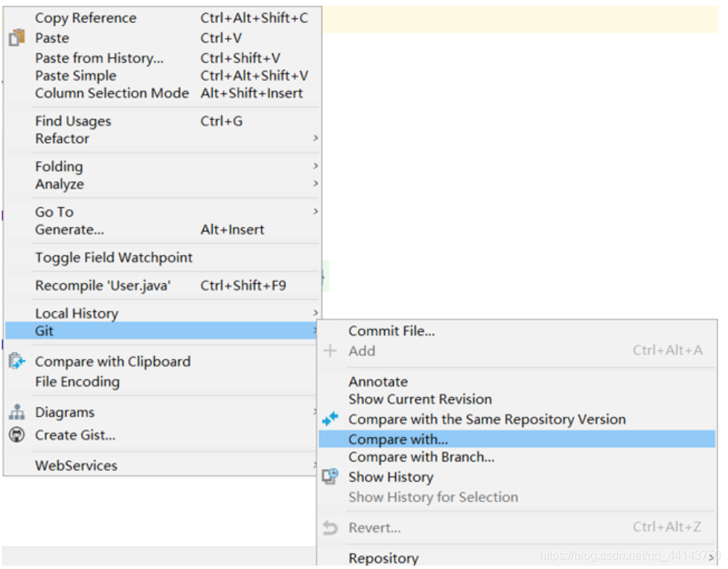Expand the Analyze submenu arrow
The width and height of the screenshot is (728, 569).
(x=316, y=183)
